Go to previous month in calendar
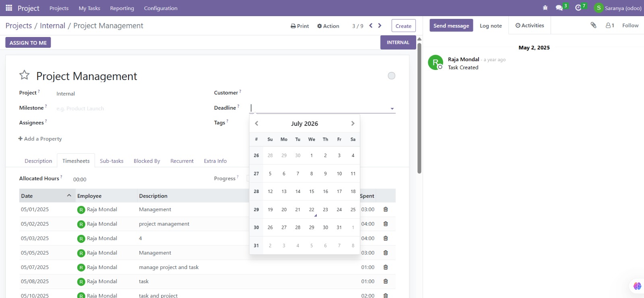Viewport: 644px width, 298px height. 256,123
